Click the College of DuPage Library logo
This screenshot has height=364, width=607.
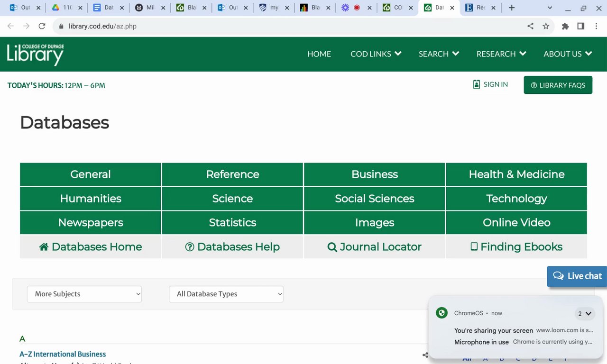point(36,55)
